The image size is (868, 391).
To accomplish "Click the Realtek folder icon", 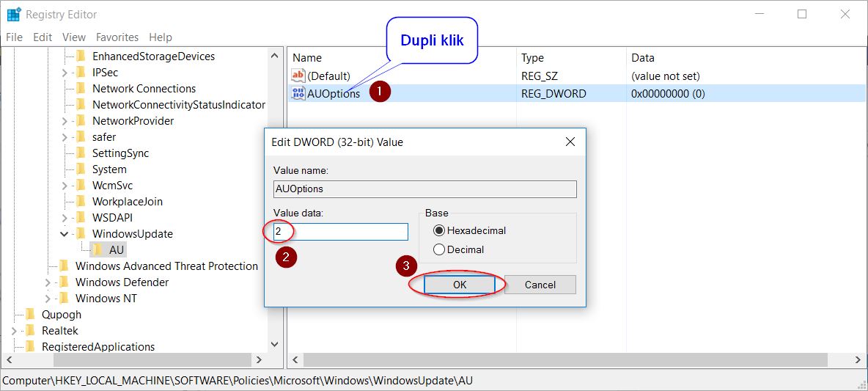I will coord(31,331).
